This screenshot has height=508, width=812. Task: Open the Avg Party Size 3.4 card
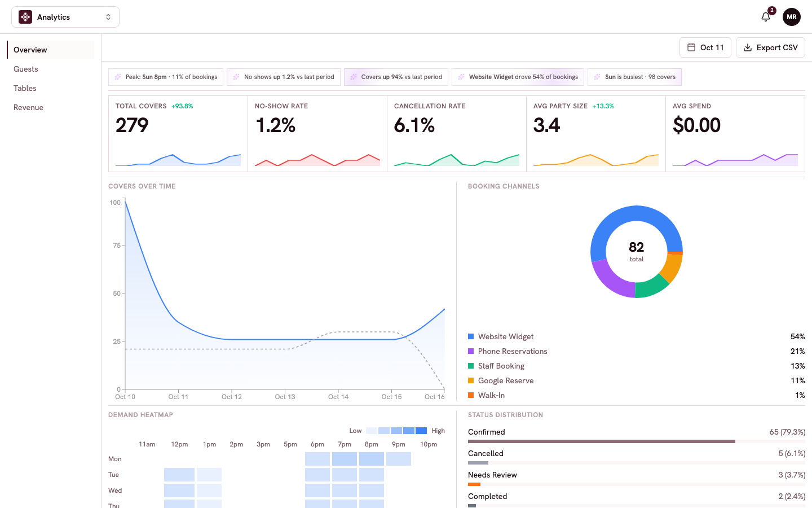[x=596, y=134]
